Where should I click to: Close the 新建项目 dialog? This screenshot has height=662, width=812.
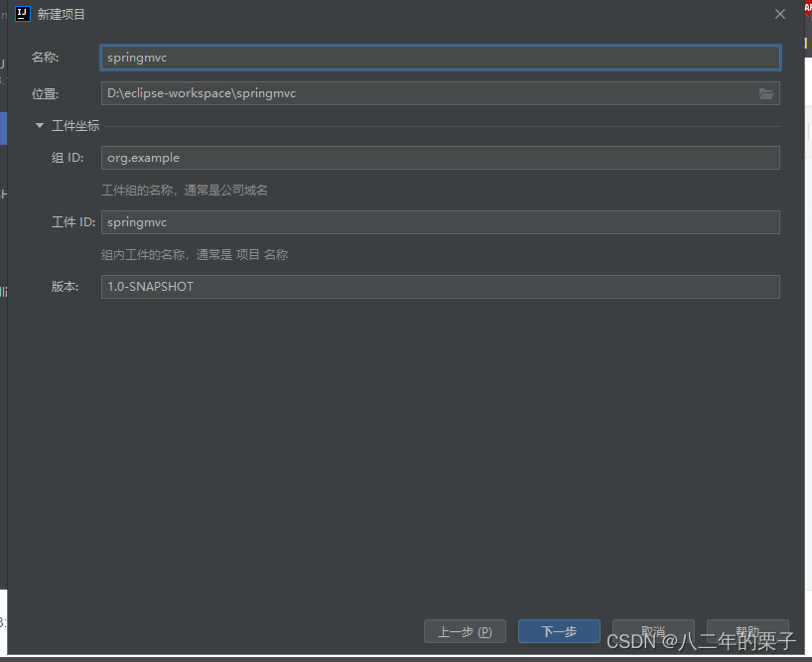(x=780, y=15)
